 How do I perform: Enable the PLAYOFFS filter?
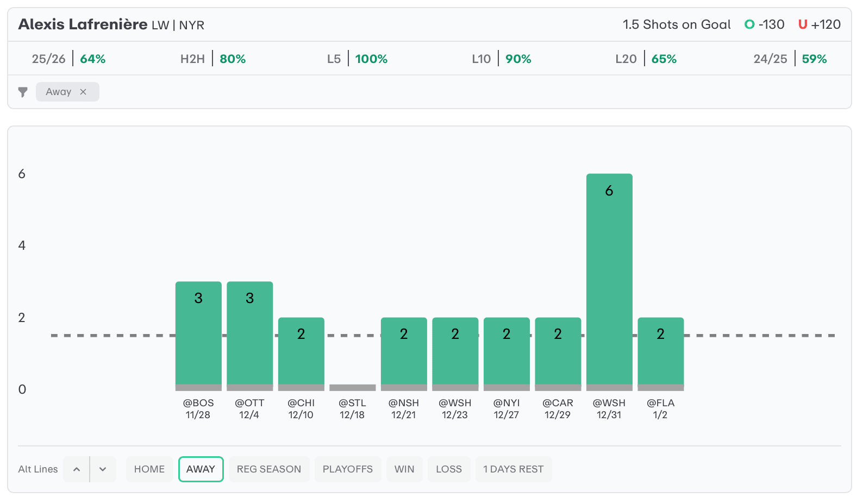coord(348,469)
